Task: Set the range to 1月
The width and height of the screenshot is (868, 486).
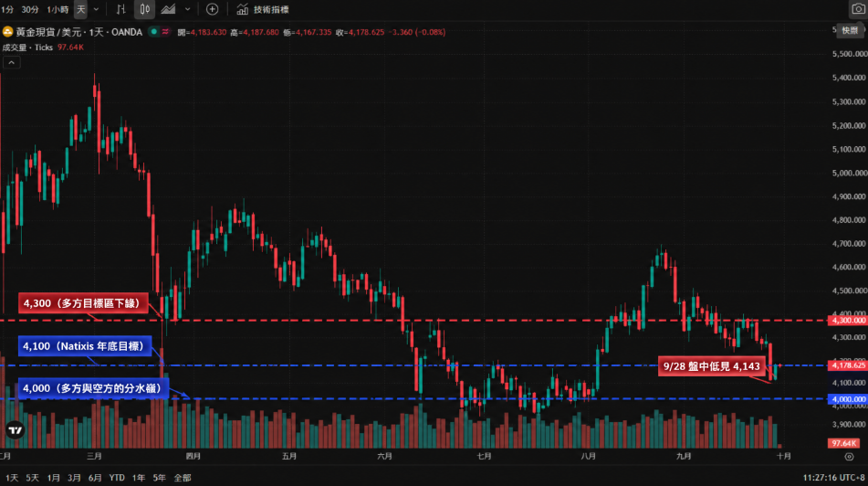Action: point(53,478)
